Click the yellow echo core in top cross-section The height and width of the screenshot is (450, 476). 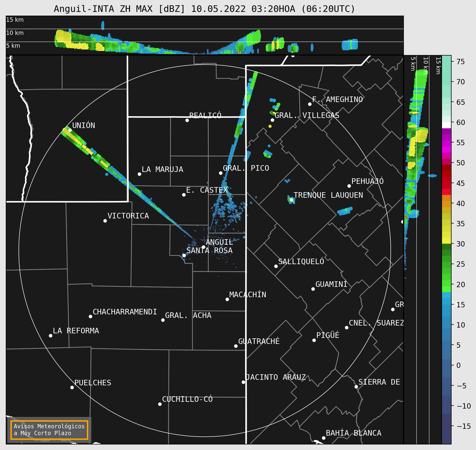click(x=63, y=37)
